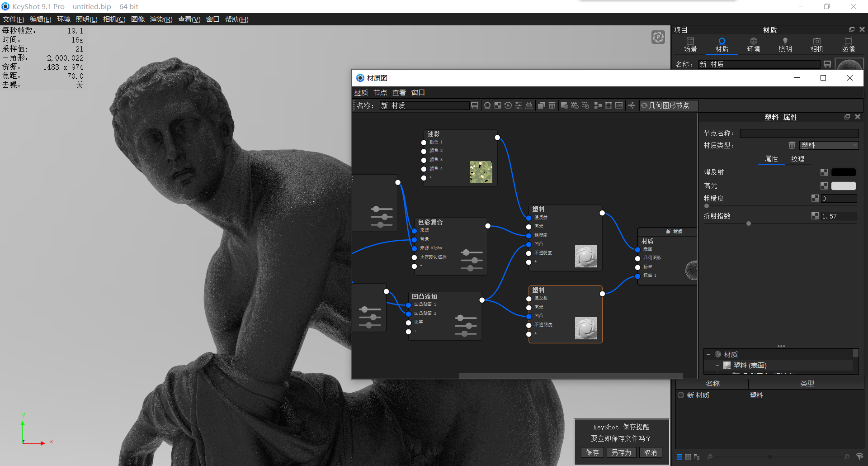Image resolution: width=868 pixels, height=466 pixels.
Task: Switch to the 照明 panel
Action: [785, 45]
